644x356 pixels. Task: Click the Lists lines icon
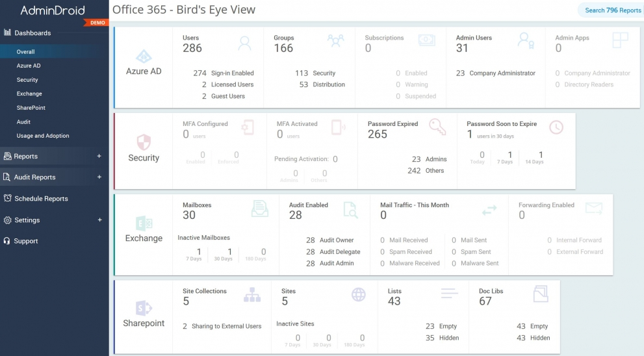point(449,293)
